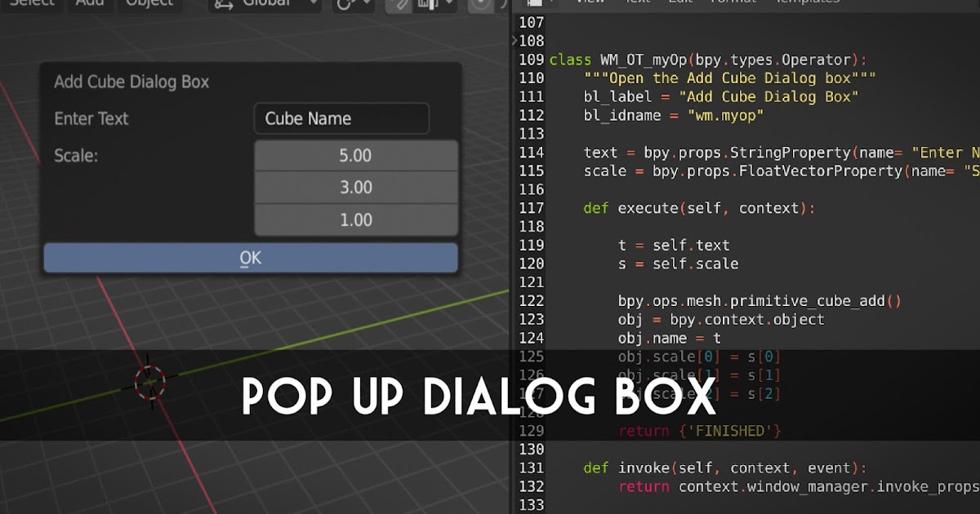
Task: Expand the editor type dropdown in the Text Editor
Action: click(552, 3)
